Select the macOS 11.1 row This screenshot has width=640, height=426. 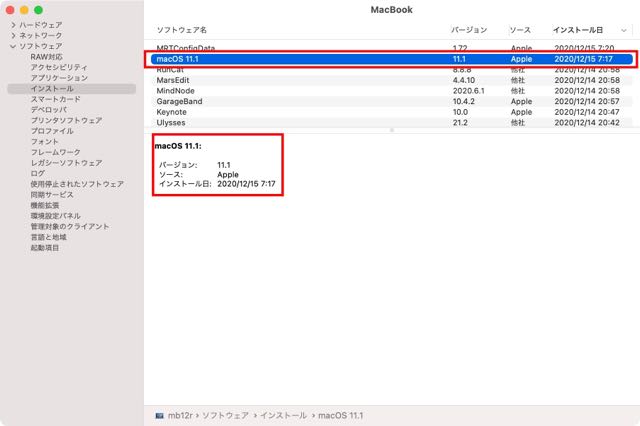[x=392, y=59]
